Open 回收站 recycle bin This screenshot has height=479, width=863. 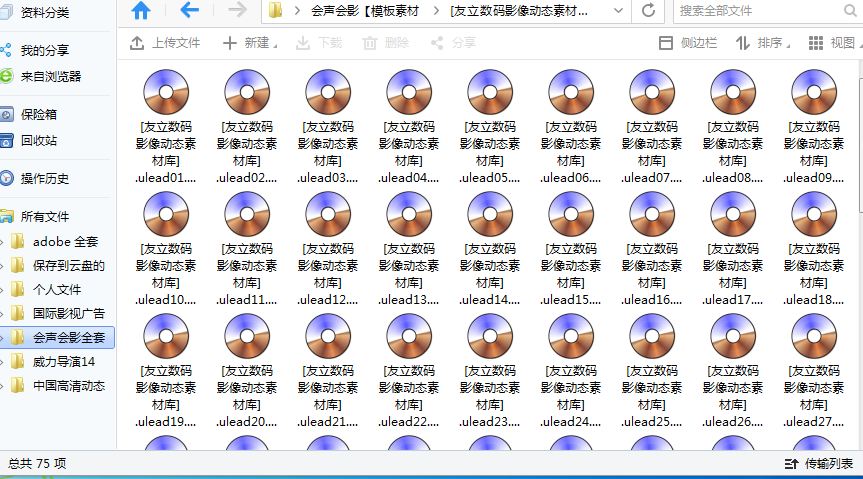(39, 140)
